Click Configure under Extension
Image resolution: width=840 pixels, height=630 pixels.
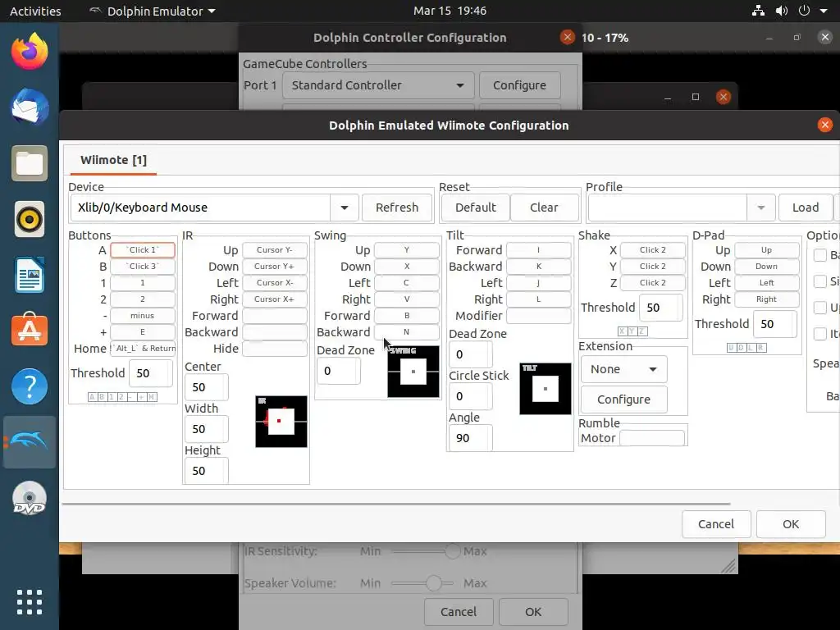pos(623,399)
